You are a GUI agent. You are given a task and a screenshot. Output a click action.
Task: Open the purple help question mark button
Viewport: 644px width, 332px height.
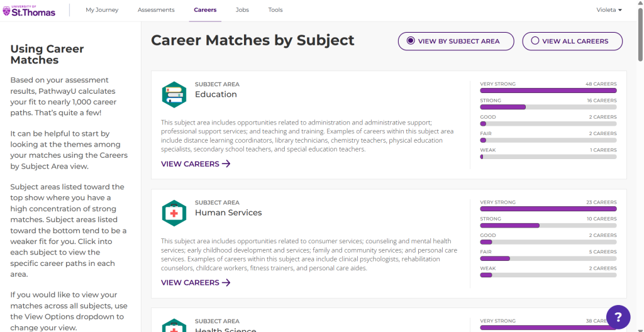coord(618,317)
